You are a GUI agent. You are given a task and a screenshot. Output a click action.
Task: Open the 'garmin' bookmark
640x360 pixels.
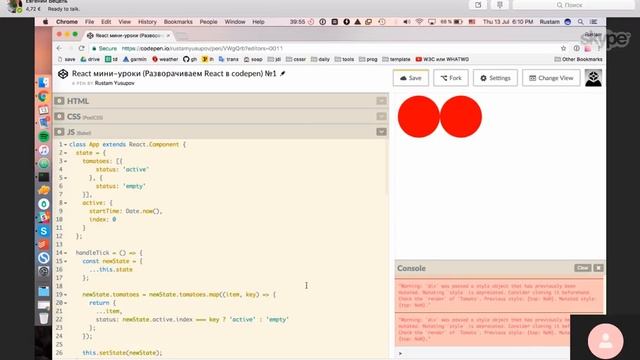pos(135,59)
